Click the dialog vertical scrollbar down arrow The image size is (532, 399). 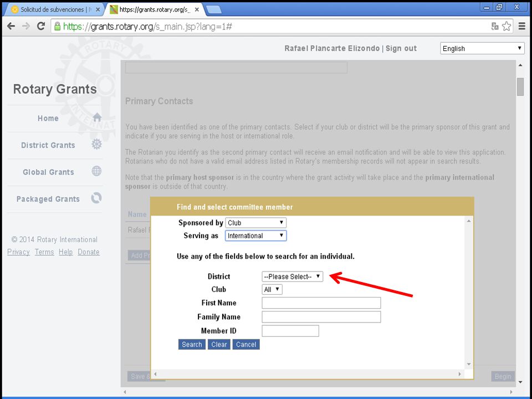point(469,364)
